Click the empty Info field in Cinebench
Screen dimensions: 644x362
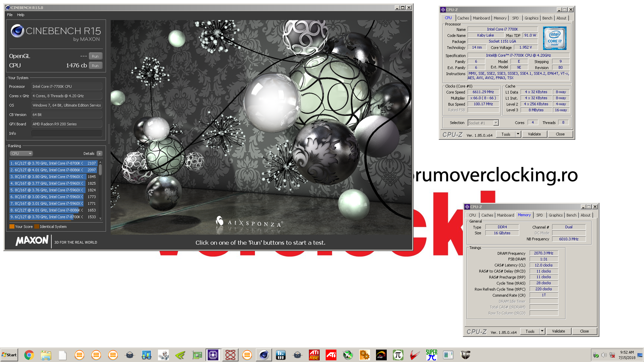click(67, 133)
